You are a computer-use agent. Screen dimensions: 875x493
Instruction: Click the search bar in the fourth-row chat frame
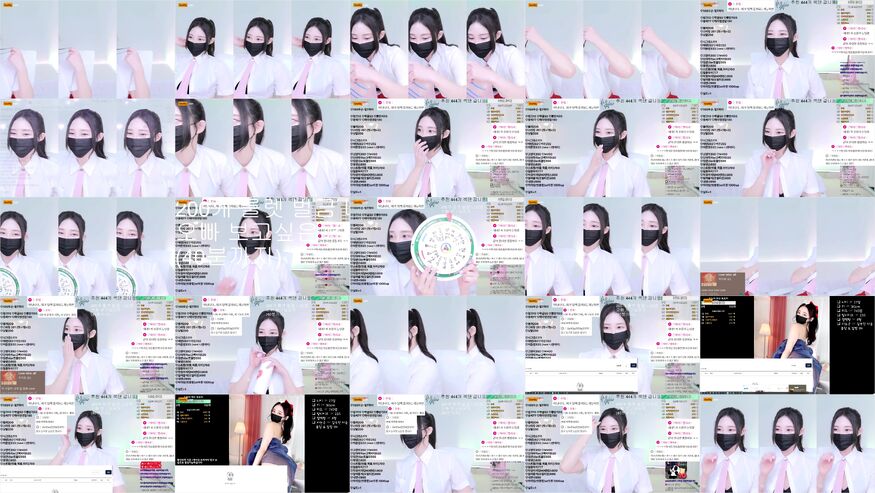(x=580, y=367)
